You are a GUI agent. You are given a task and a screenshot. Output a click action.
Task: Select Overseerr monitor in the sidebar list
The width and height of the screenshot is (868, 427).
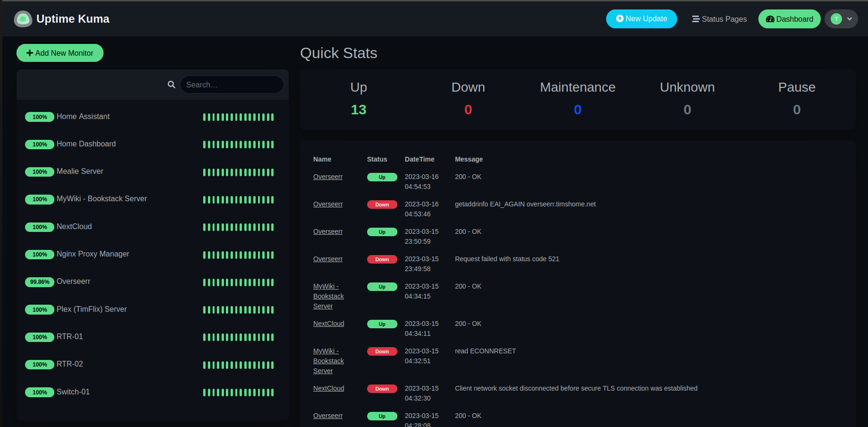(152, 282)
